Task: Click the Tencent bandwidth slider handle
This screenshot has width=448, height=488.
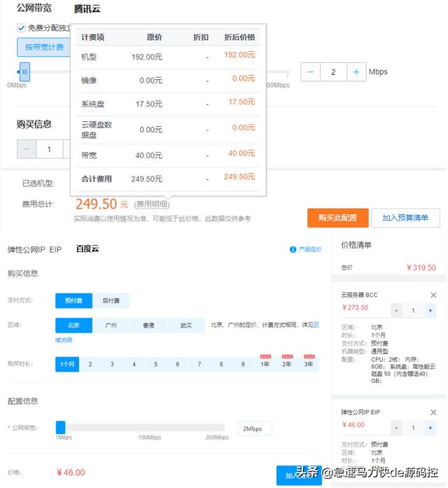Action: 24,72
